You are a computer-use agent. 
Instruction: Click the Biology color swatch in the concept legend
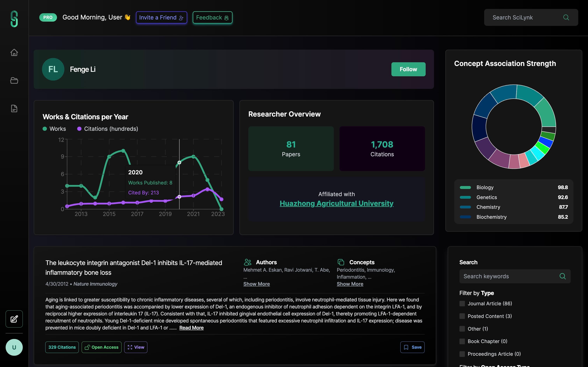(x=465, y=187)
